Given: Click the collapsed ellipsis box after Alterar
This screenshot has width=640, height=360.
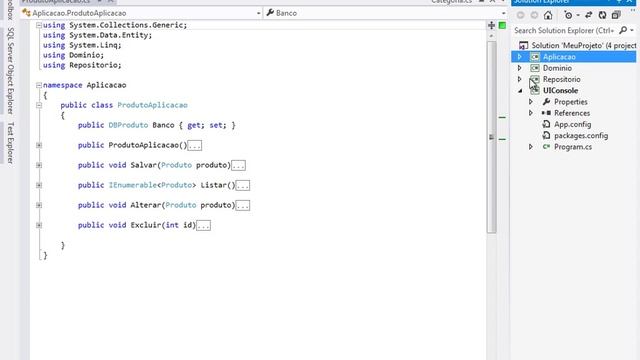Looking at the screenshot, I should click(242, 206).
